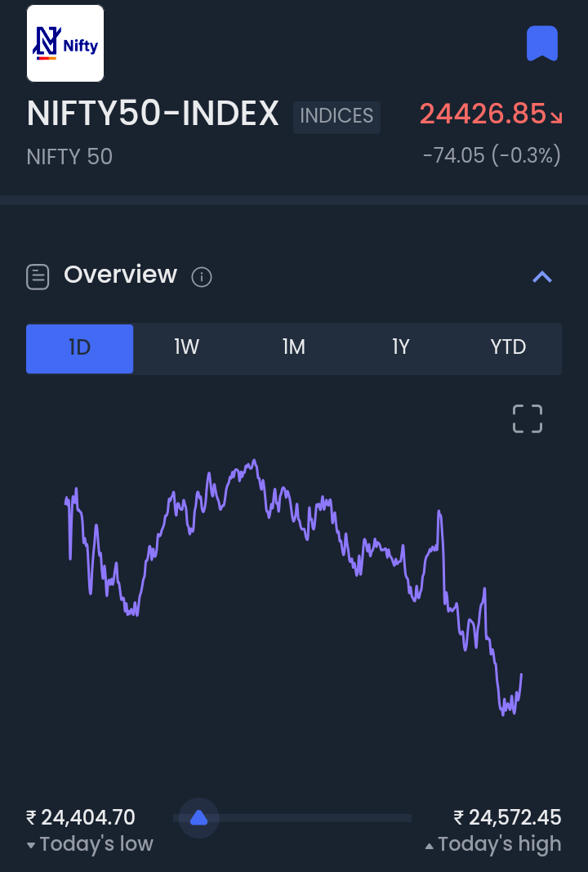588x872 pixels.
Task: Expand chart to fullscreen
Action: 527,418
